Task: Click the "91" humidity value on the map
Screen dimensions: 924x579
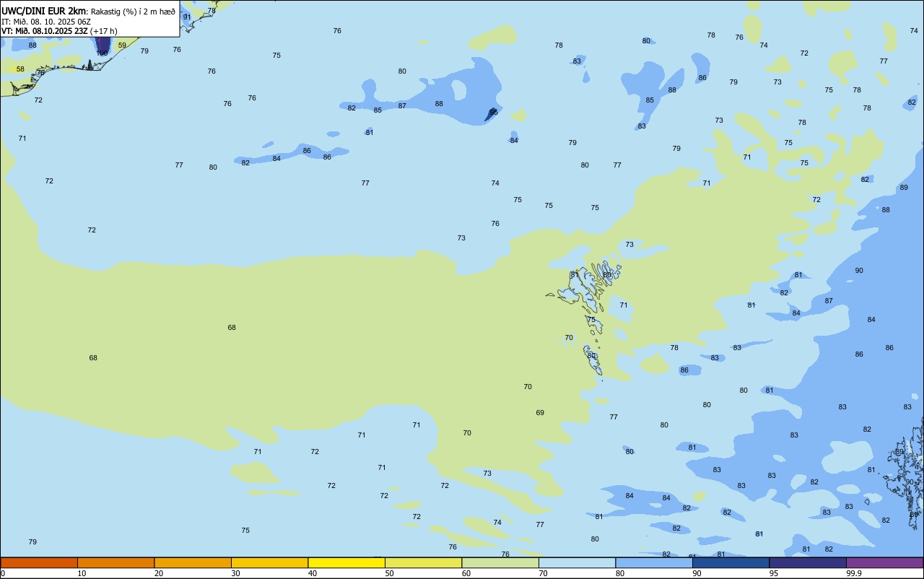Action: click(x=188, y=16)
